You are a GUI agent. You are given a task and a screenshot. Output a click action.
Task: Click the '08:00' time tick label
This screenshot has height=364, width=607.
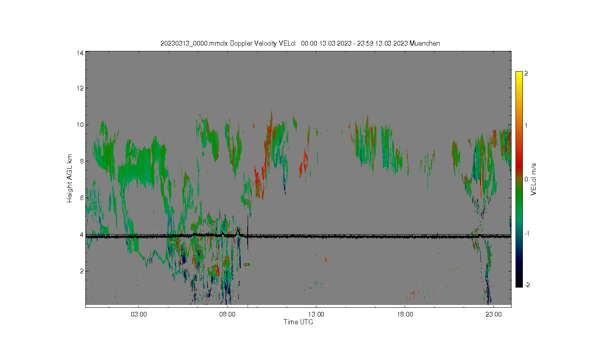[227, 314]
